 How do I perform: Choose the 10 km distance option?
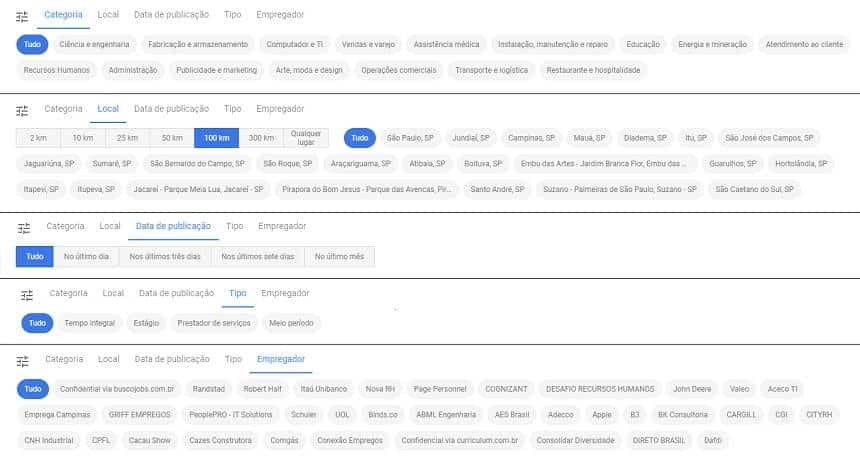pyautogui.click(x=83, y=138)
